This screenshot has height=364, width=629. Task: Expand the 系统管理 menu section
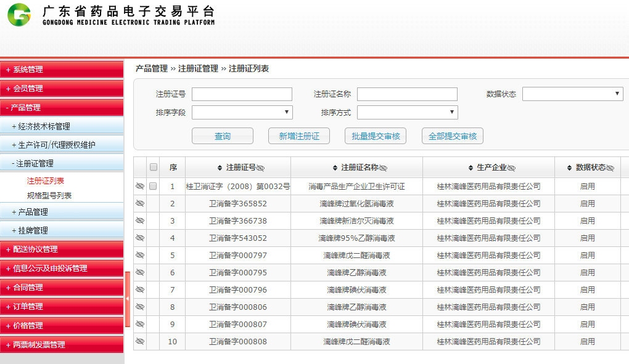[x=62, y=70]
